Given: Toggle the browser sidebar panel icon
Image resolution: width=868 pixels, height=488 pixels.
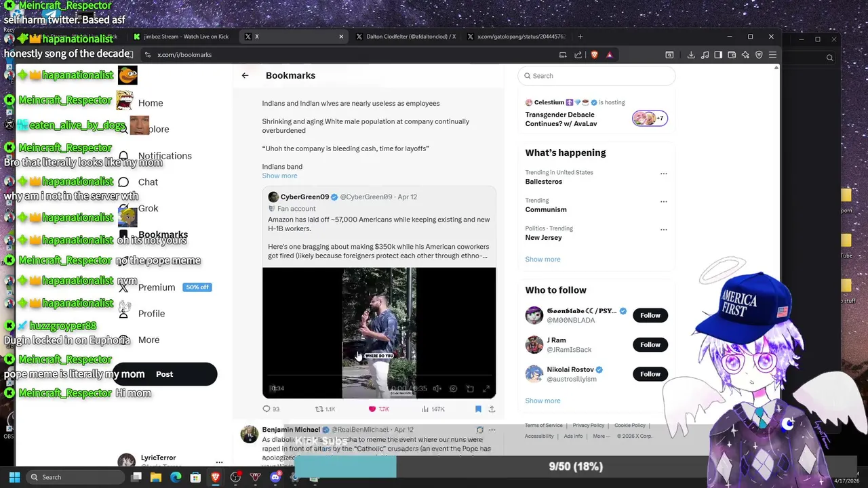Looking at the screenshot, I should tap(718, 55).
